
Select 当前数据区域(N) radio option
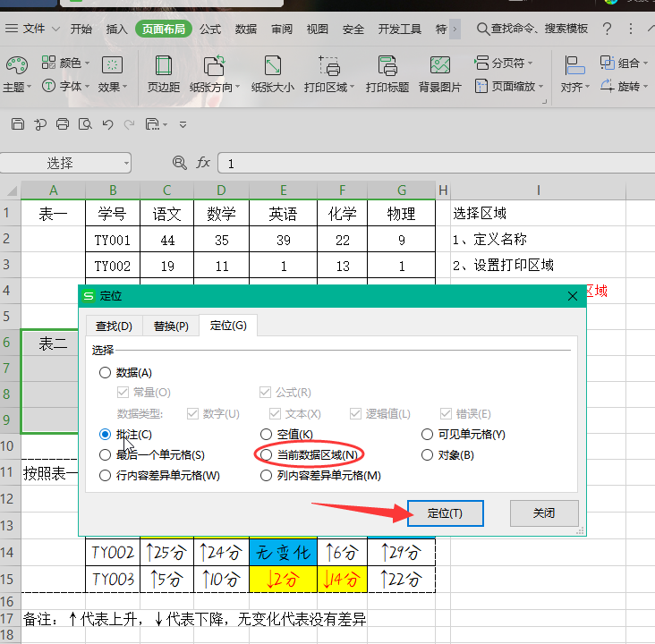[266, 454]
